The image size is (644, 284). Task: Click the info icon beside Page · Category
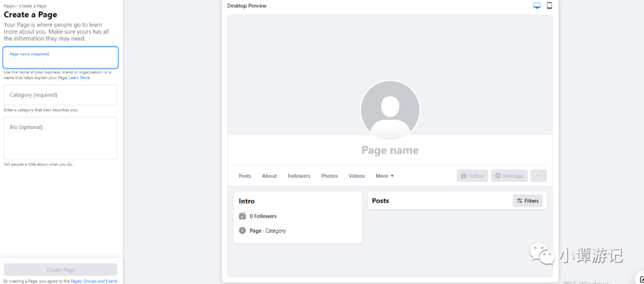tap(242, 230)
